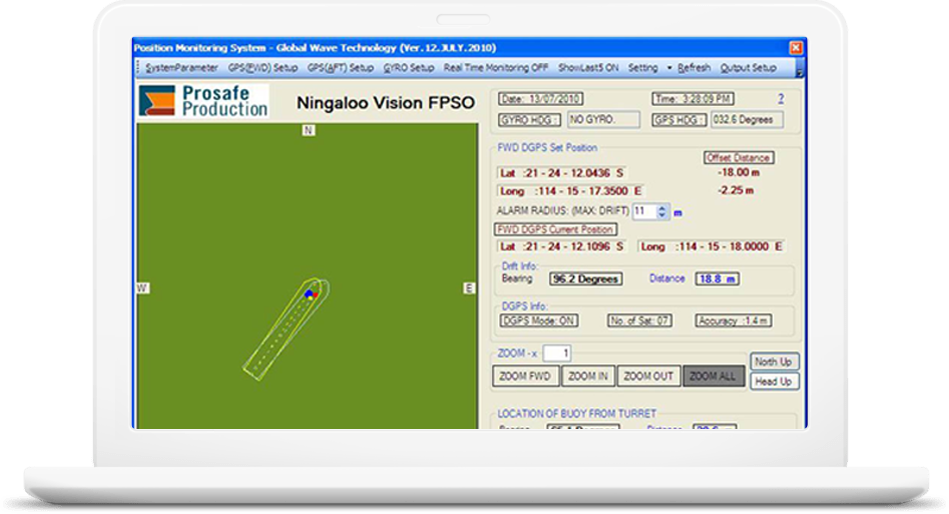The height and width of the screenshot is (514, 949).
Task: Click the ZOOM-x factor input field
Action: [x=557, y=353]
